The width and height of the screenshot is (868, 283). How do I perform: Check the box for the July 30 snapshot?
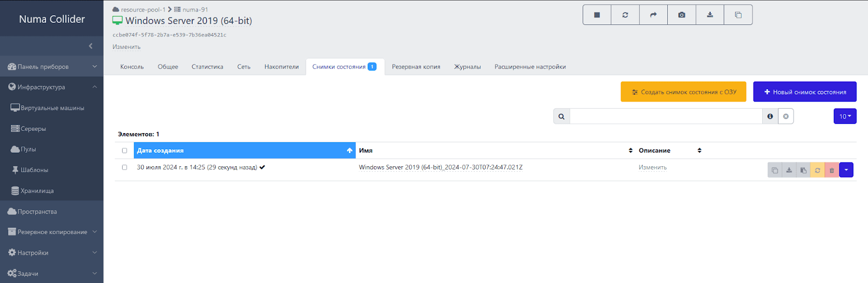[124, 167]
